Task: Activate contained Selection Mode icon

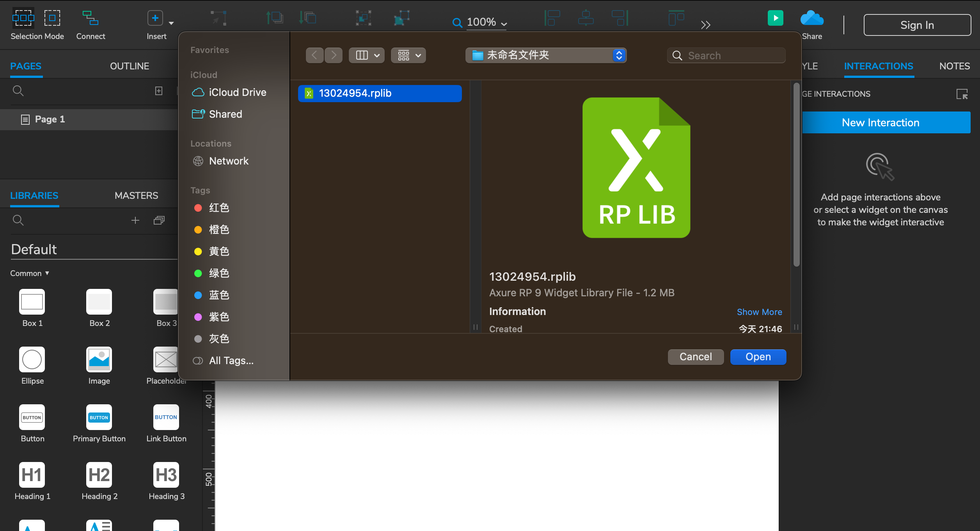Action: pyautogui.click(x=52, y=18)
